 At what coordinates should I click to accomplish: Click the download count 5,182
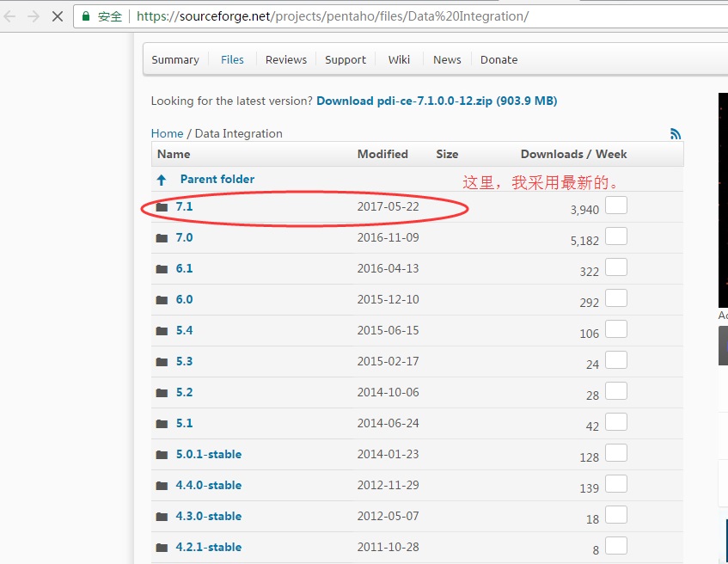584,241
